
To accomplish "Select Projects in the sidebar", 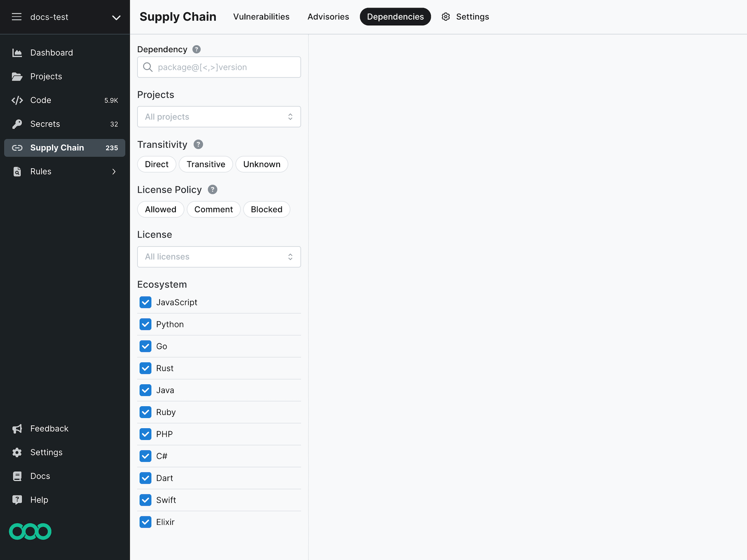I will pyautogui.click(x=46, y=76).
